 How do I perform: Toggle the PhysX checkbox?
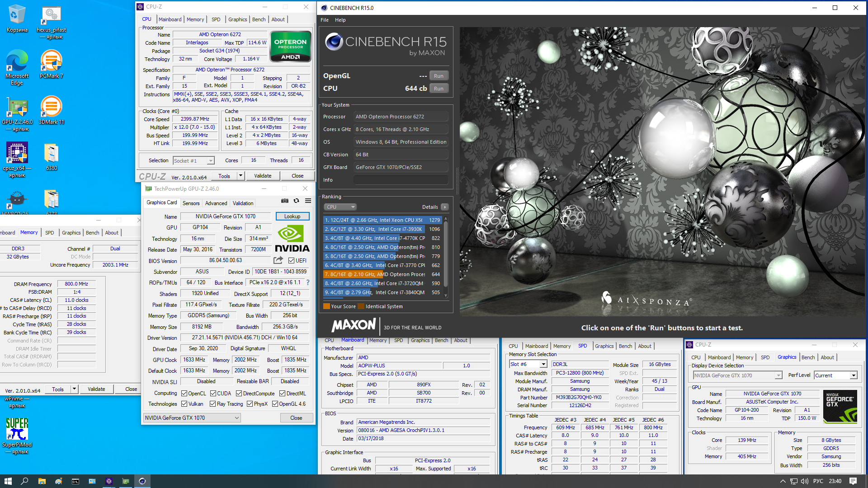(250, 404)
